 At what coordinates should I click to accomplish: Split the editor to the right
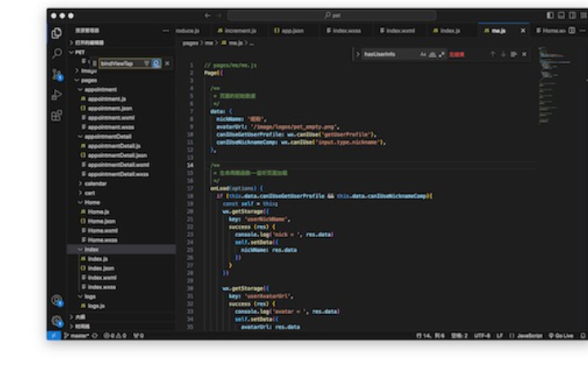pos(572,30)
